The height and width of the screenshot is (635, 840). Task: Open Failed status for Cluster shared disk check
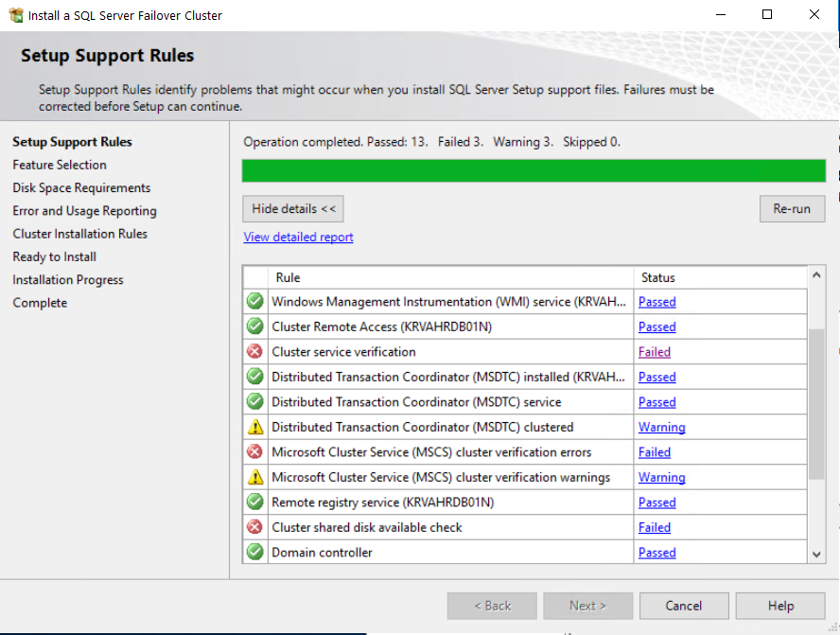coord(654,528)
